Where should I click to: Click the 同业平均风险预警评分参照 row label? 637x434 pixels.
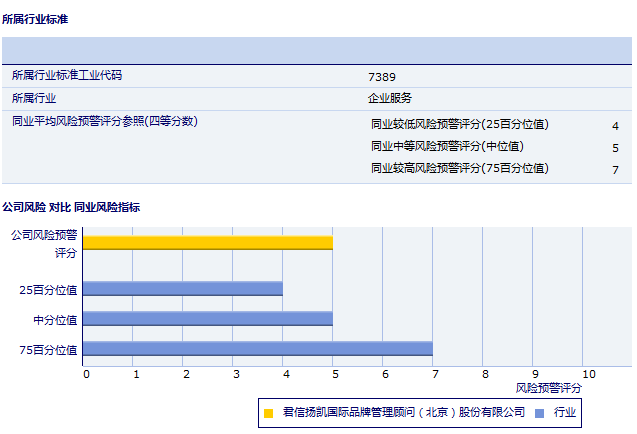click(105, 121)
